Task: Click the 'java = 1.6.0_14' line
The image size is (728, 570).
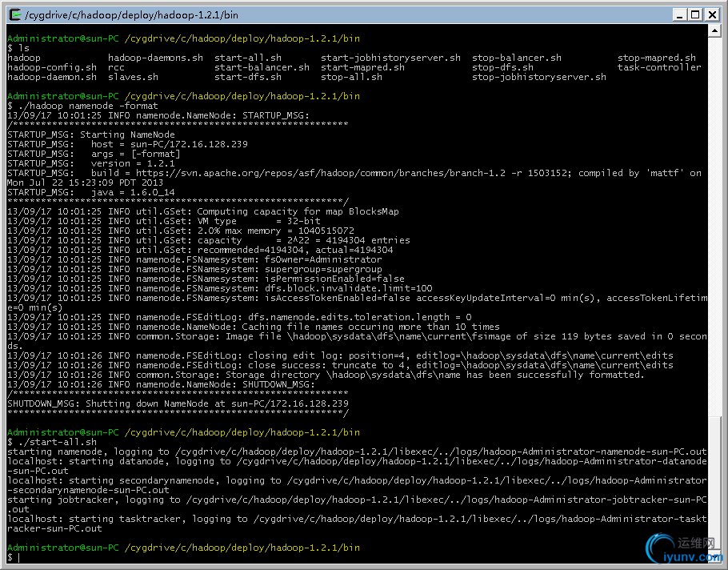Action: 91,192
